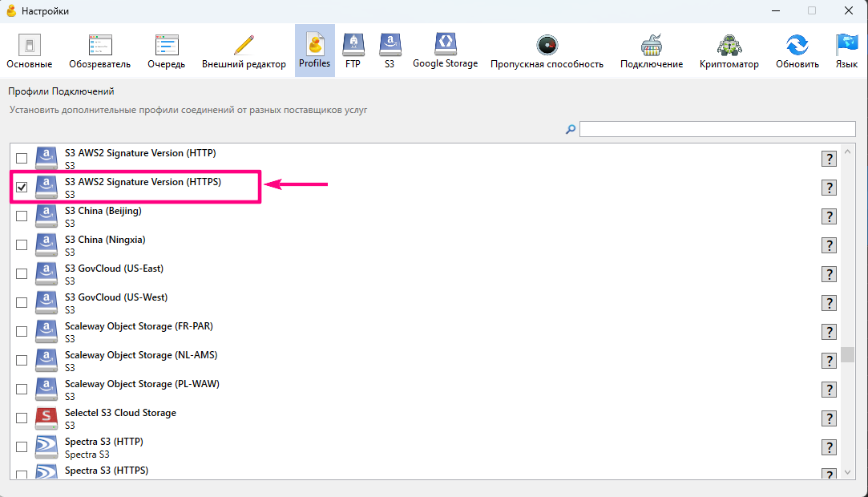Open help for S3 China (Ningxia)
The height and width of the screenshot is (497, 868).
(829, 245)
